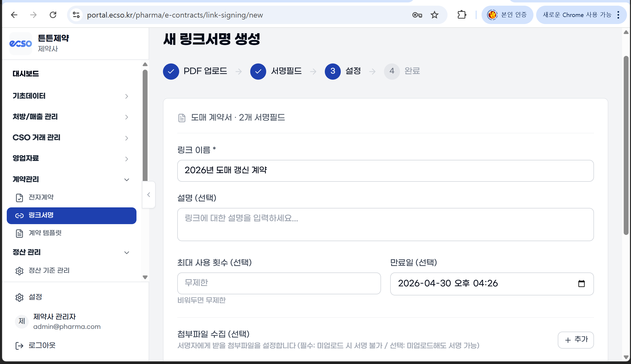Open the 전자계약 menu item
The height and width of the screenshot is (364, 631).
pos(41,197)
